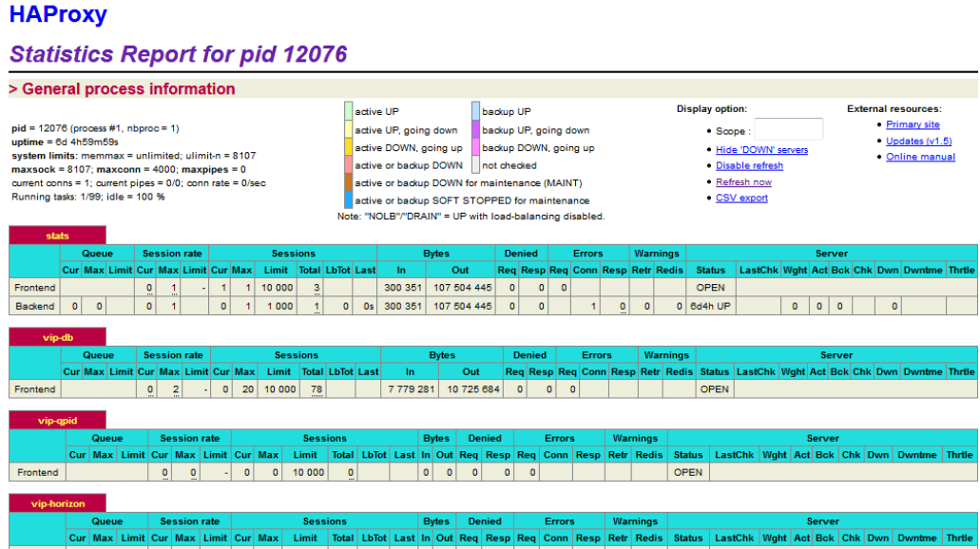
Task: Open Primary site link
Action: [913, 124]
